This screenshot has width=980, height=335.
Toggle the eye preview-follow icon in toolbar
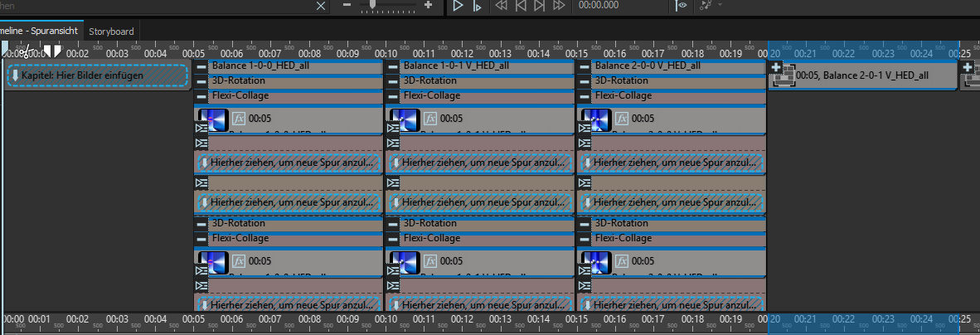click(x=682, y=6)
